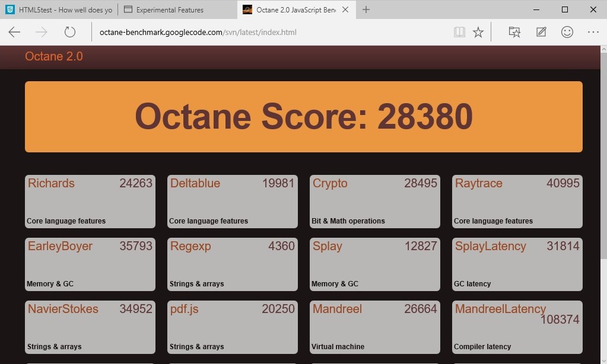Open the More actions ellipsis menu
Screen dimensions: 607x364
coord(593,32)
